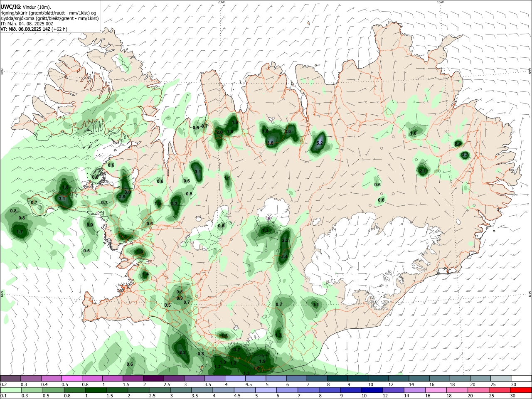Screen dimensions: 532x399
Task: Select the pale grey 25 swatch in snow legend
Action: 500,379
